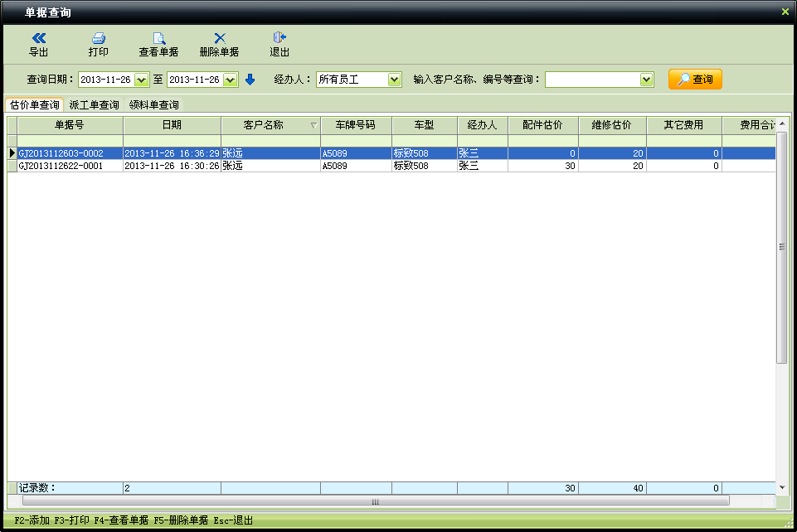Click the orange 查询 search button
797x532 pixels.
pos(695,80)
